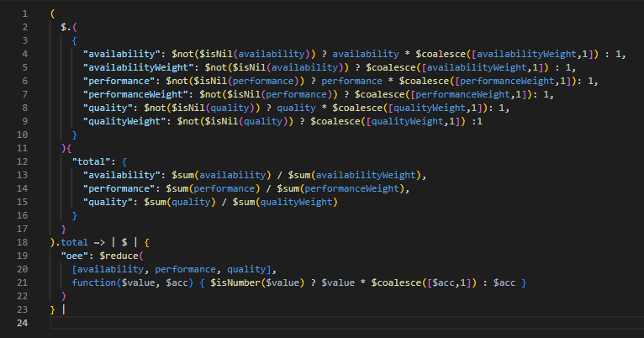Click the $.( expression on line 2
The width and height of the screenshot is (644, 338).
click(x=69, y=28)
